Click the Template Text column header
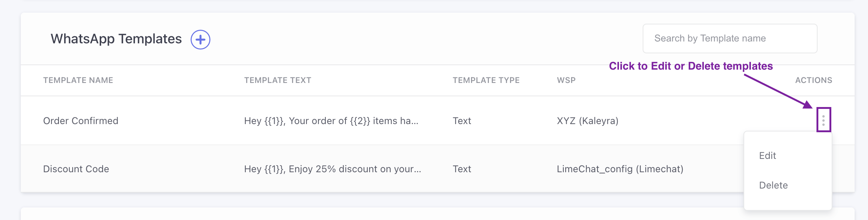The height and width of the screenshot is (220, 868). point(278,80)
